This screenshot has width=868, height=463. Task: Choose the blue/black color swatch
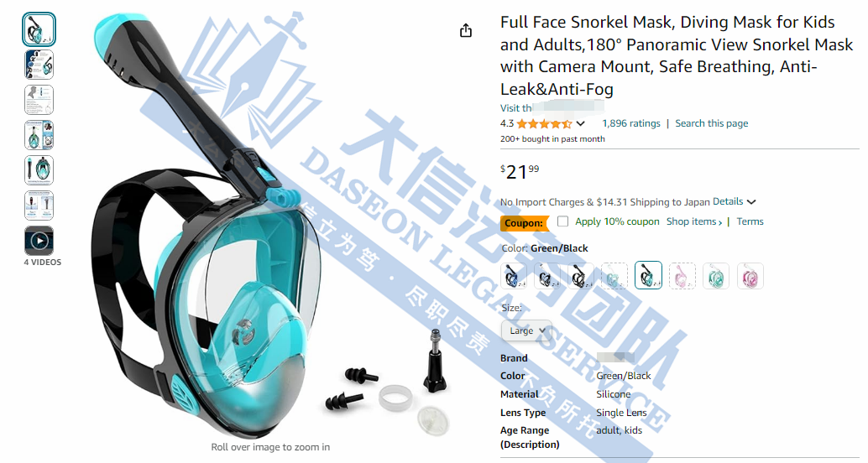[514, 276]
